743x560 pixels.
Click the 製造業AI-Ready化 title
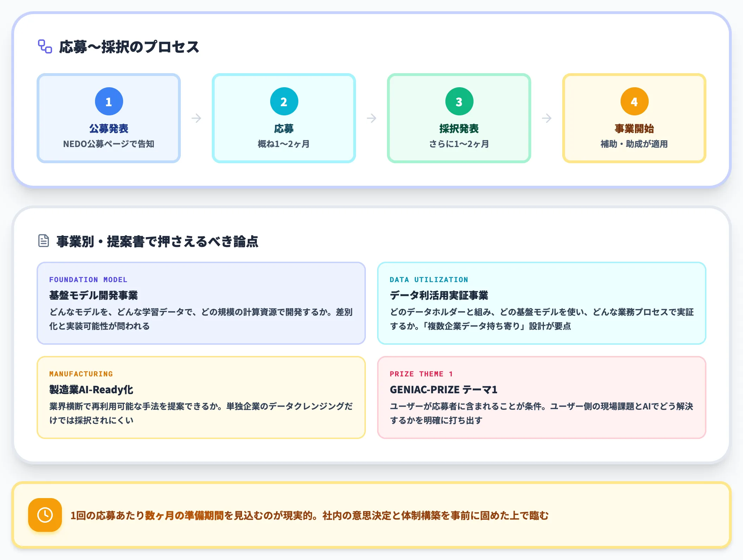pos(91,390)
